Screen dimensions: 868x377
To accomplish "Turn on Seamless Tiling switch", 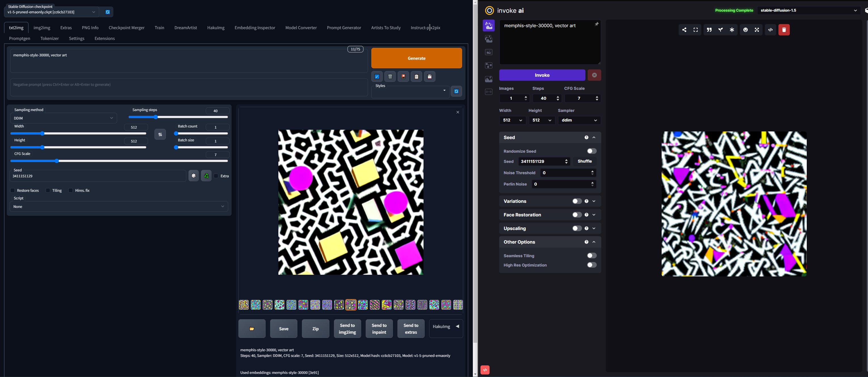I will click(x=591, y=256).
